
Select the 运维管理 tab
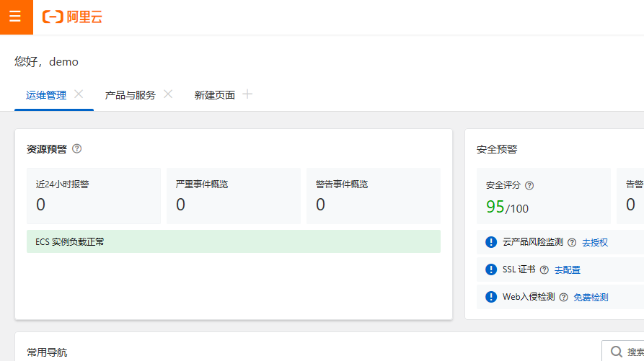46,95
